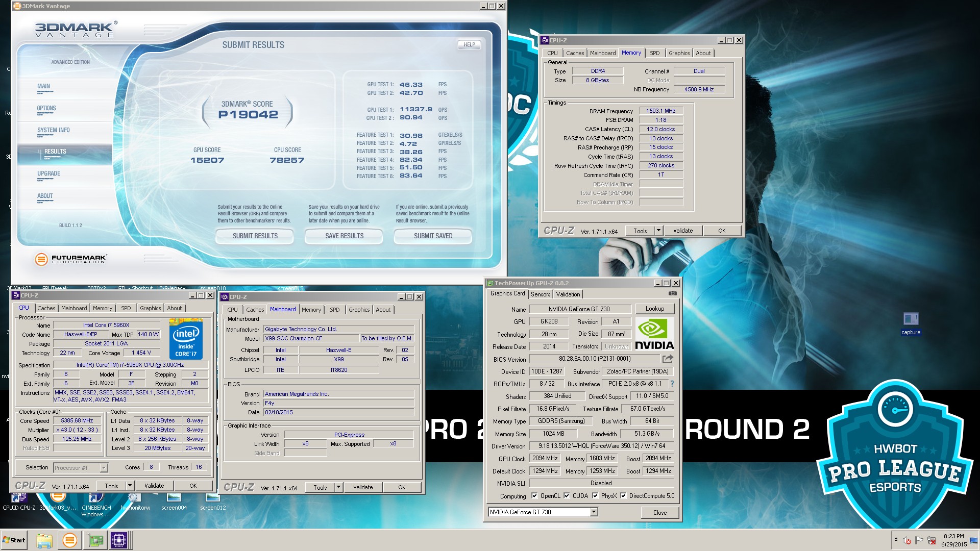Open the Action Center flag tray icon
Screen dimensions: 980x551
pos(919,540)
